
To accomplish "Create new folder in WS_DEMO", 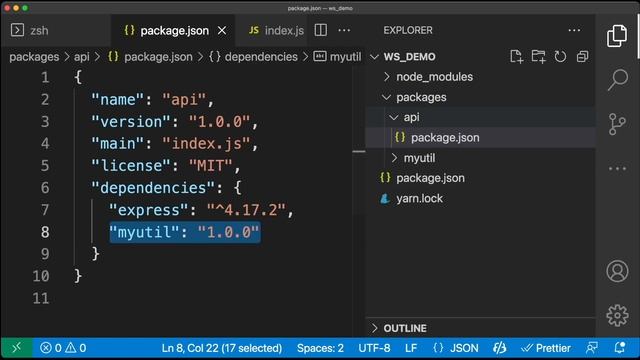I will (538, 57).
